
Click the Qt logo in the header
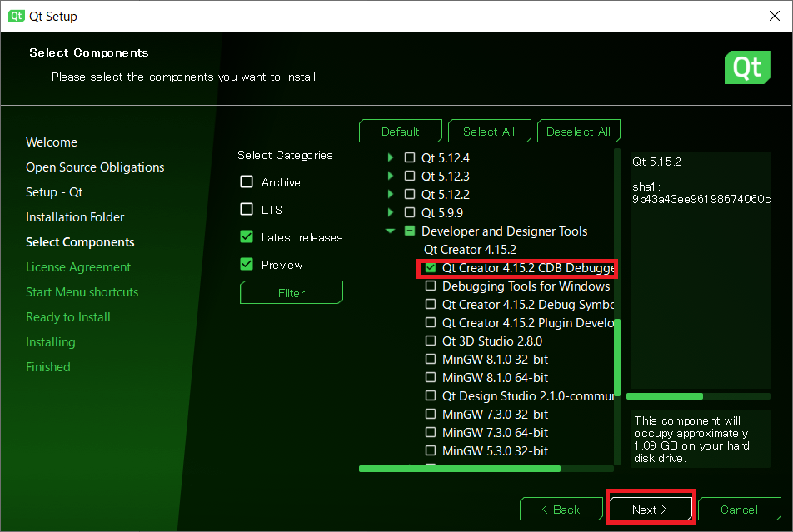747,67
